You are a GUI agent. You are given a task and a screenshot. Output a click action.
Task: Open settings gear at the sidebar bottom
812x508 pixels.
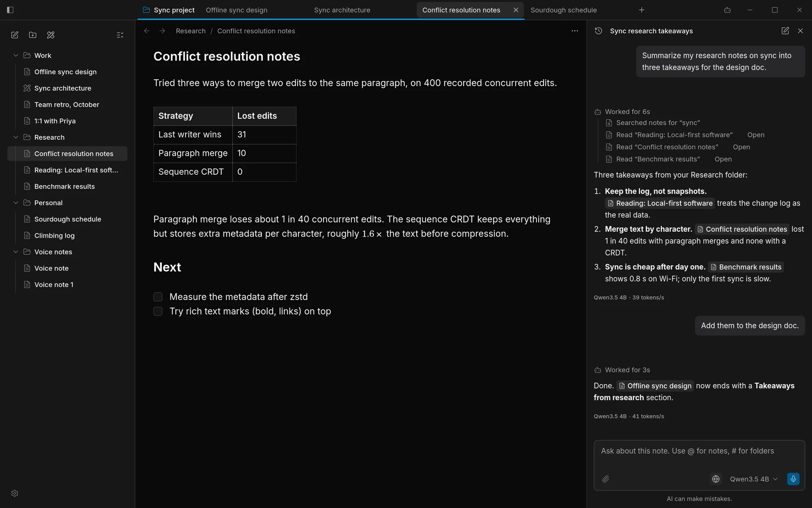15,493
